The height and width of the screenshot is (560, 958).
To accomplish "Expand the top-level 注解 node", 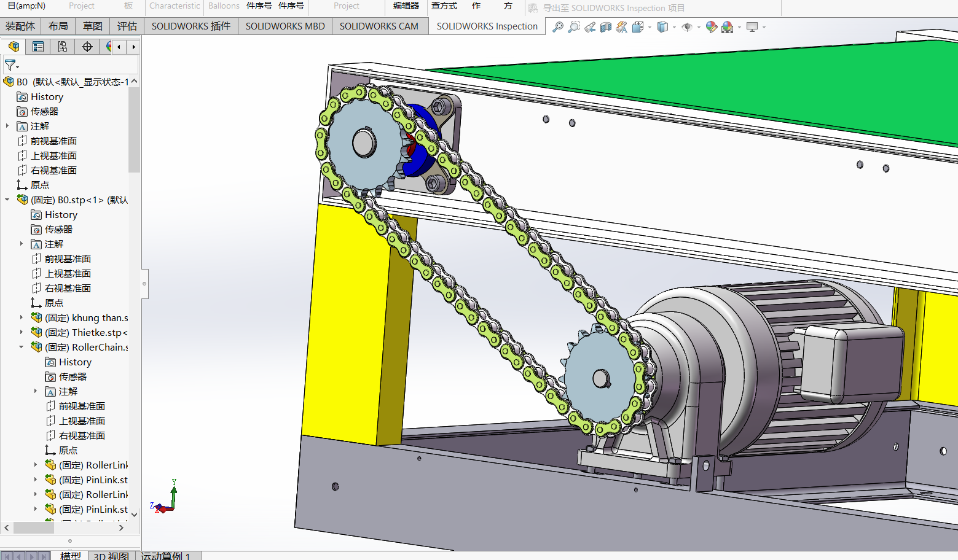I will tap(7, 126).
